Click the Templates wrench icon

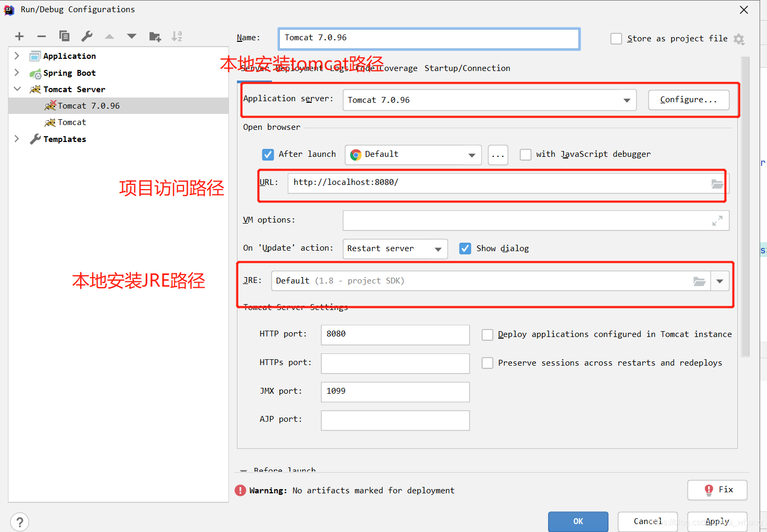(35, 139)
